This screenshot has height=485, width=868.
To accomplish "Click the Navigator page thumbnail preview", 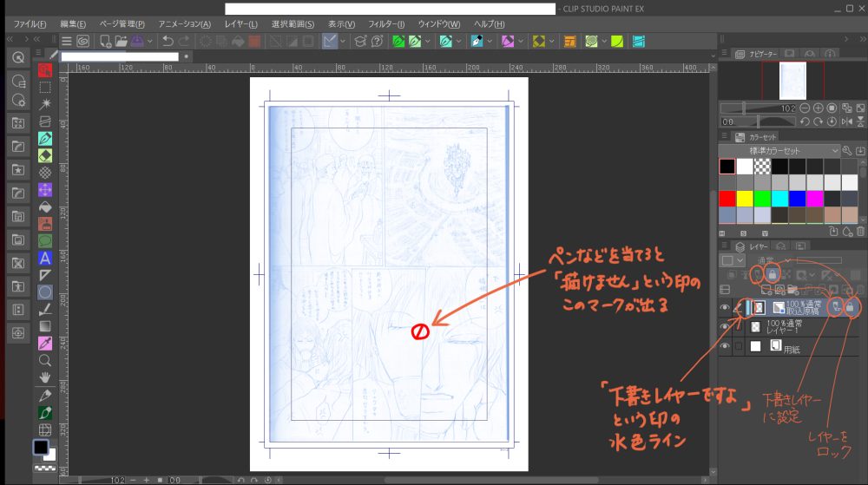I will [793, 81].
